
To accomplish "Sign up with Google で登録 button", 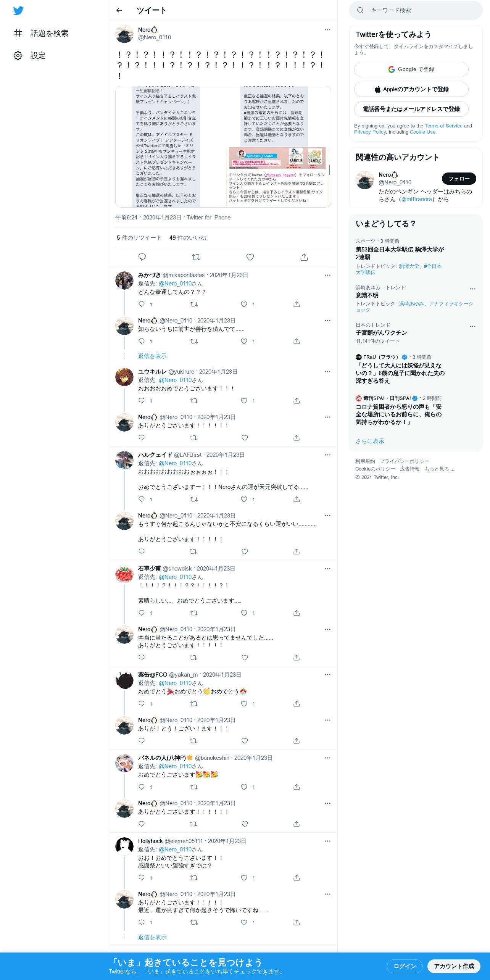I will pyautogui.click(x=411, y=69).
